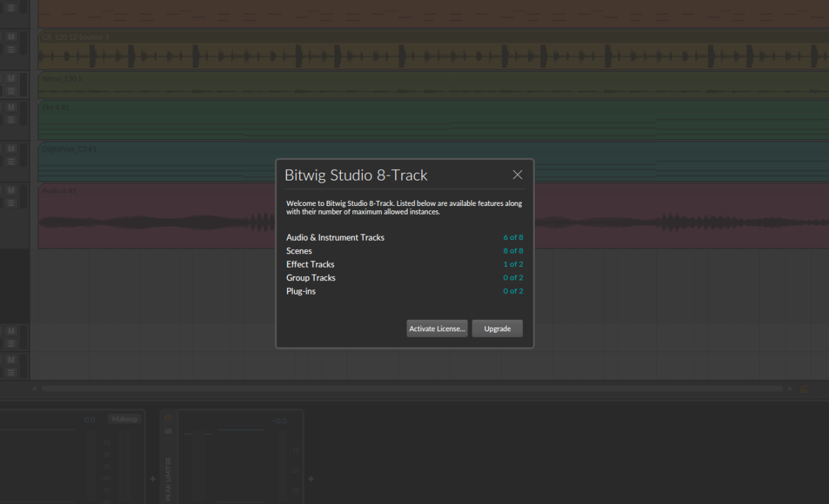Click the plus icon right of Peak Limiter
829x504 pixels.
[311, 479]
